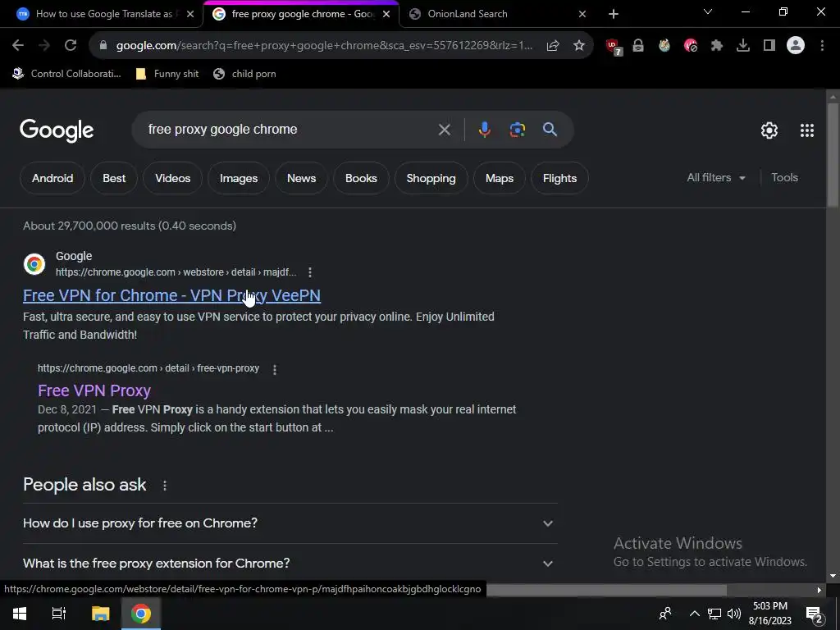Image resolution: width=840 pixels, height=630 pixels.
Task: Select the Android filter chip
Action: pyautogui.click(x=52, y=178)
